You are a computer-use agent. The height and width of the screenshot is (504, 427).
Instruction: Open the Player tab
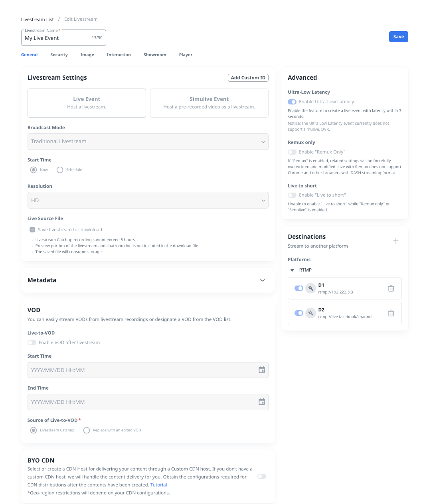[x=186, y=55]
